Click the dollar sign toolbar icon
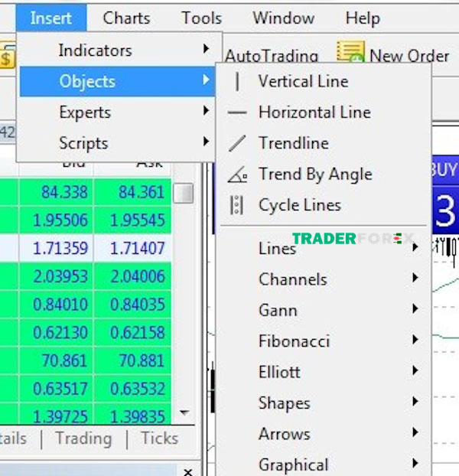Screen dimensions: 459x476 pyautogui.click(x=7, y=56)
